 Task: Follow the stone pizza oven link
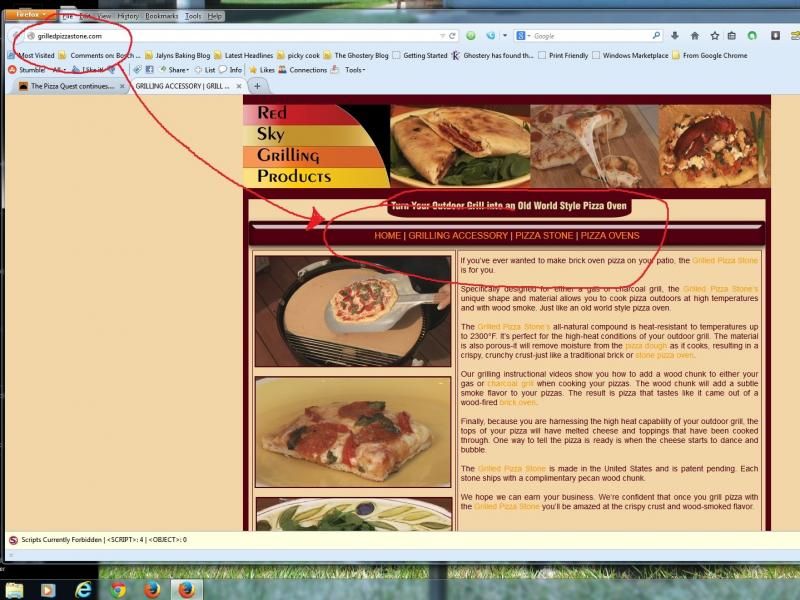664,355
